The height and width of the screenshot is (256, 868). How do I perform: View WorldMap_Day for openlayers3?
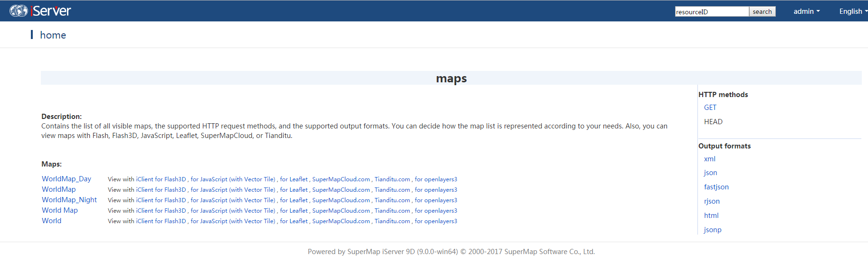coord(436,179)
